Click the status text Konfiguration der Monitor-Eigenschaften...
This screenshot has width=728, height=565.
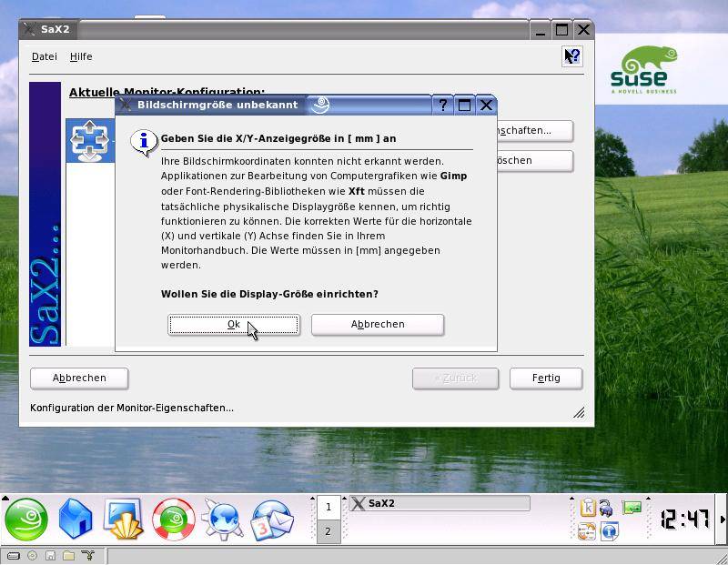[x=132, y=409]
